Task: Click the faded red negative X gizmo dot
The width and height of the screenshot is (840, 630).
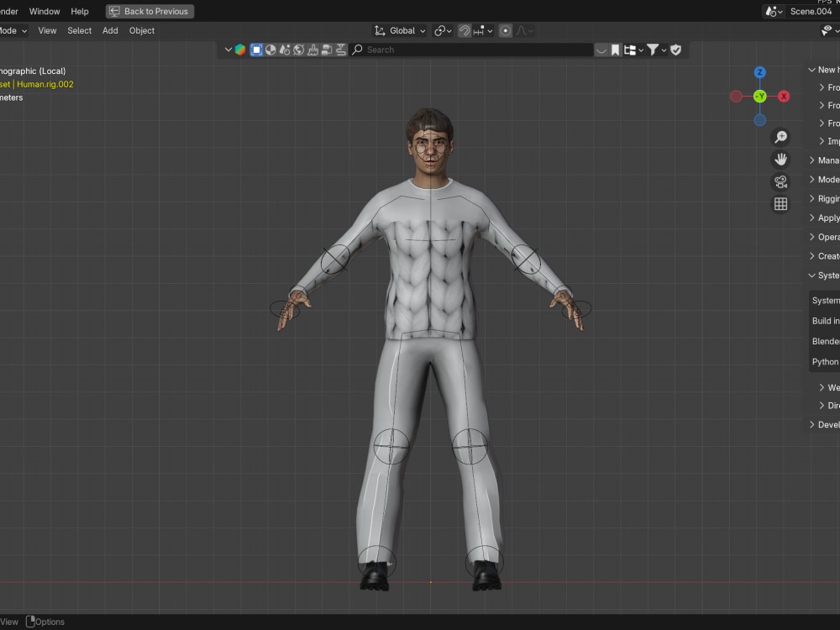Action: point(736,97)
